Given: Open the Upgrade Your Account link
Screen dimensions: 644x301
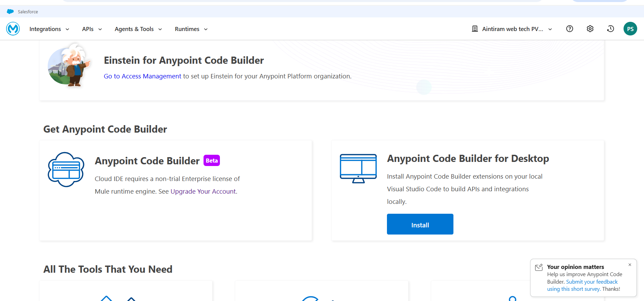Looking at the screenshot, I should click(203, 192).
